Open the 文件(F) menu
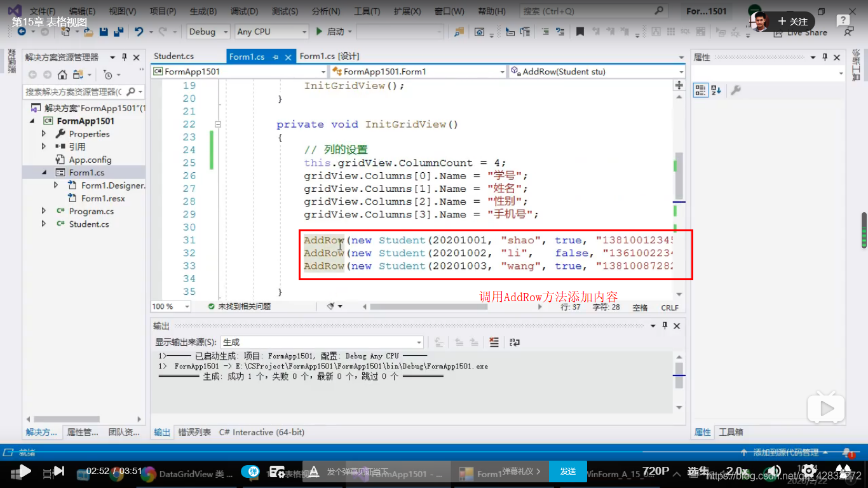The height and width of the screenshot is (488, 868). pos(43,11)
